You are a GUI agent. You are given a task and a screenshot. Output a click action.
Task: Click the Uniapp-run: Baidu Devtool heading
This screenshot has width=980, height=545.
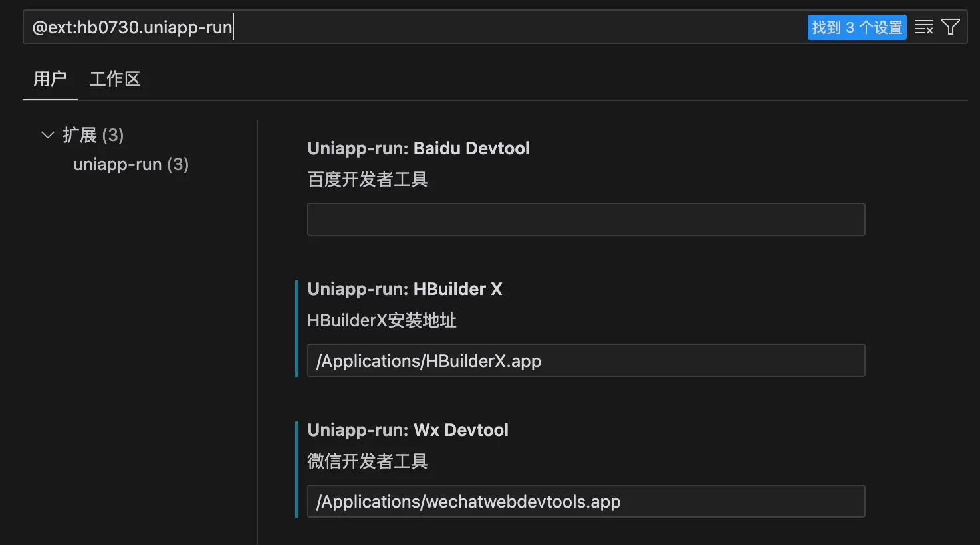click(x=418, y=148)
